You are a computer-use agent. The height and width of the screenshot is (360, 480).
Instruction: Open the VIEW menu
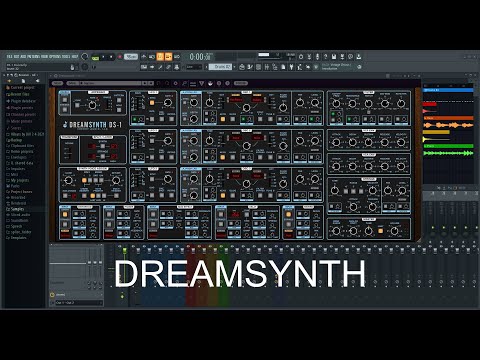click(45, 57)
